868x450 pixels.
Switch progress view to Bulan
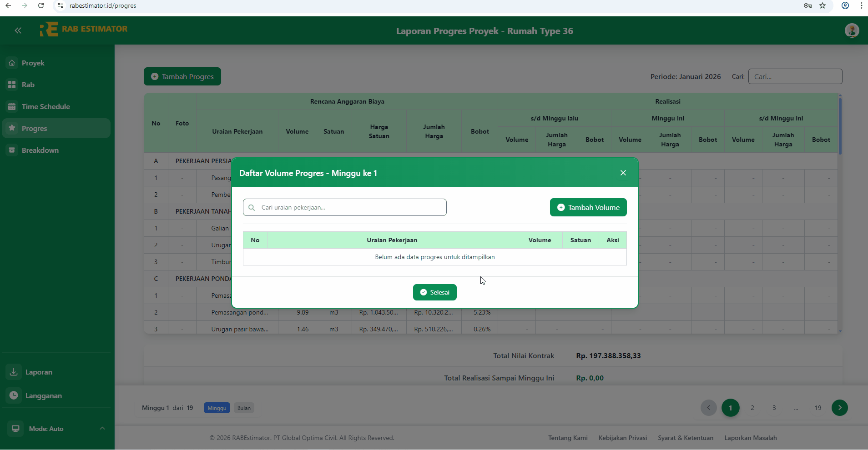tap(243, 408)
